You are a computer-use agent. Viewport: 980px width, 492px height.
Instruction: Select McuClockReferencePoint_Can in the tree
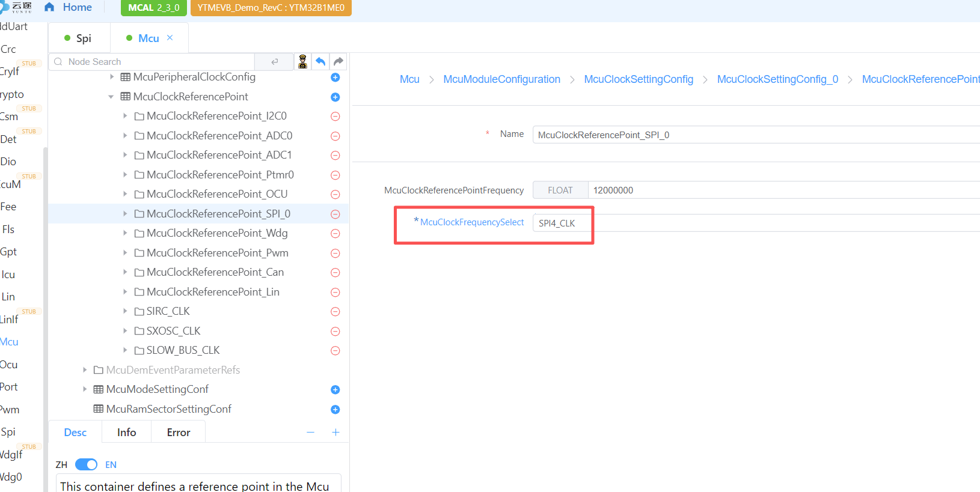point(215,272)
